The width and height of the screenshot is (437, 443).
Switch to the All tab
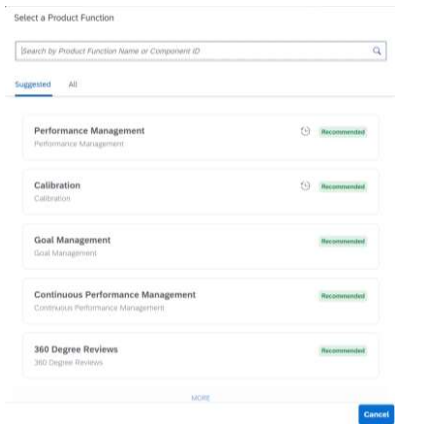pyautogui.click(x=73, y=84)
